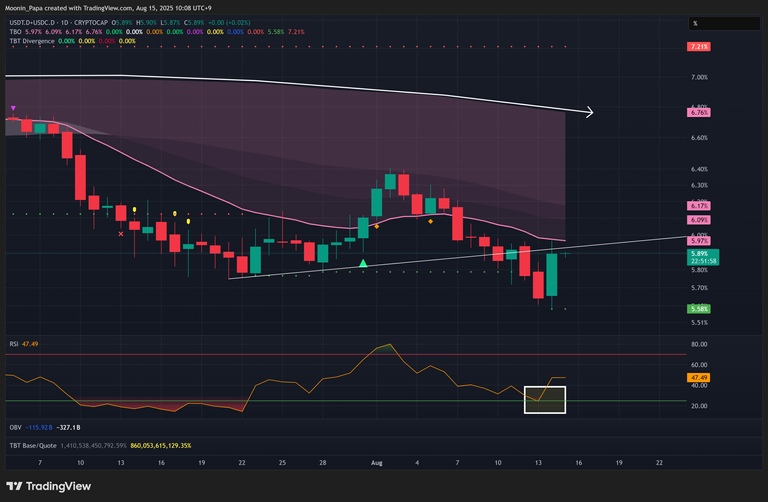Click the white -327.1 B OBV value

point(69,428)
